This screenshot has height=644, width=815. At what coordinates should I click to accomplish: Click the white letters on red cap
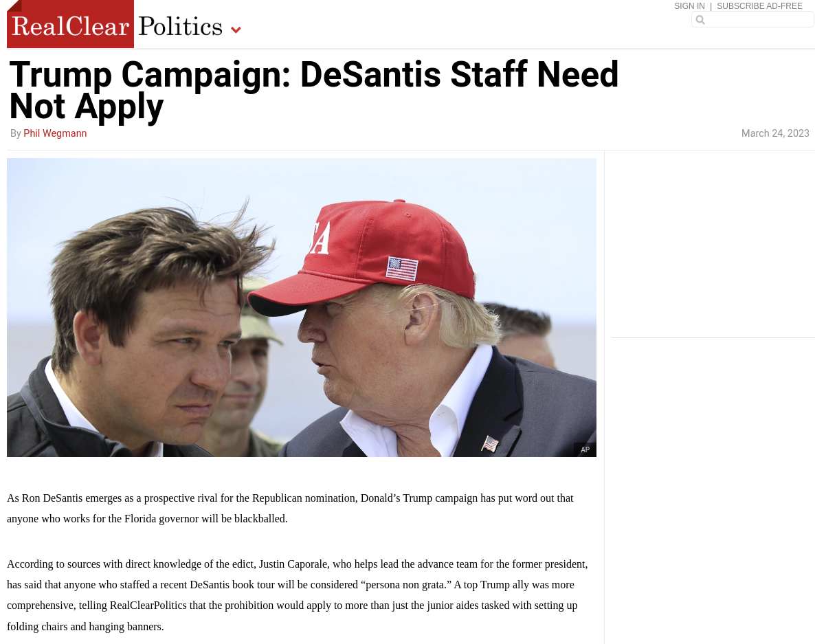point(318,238)
